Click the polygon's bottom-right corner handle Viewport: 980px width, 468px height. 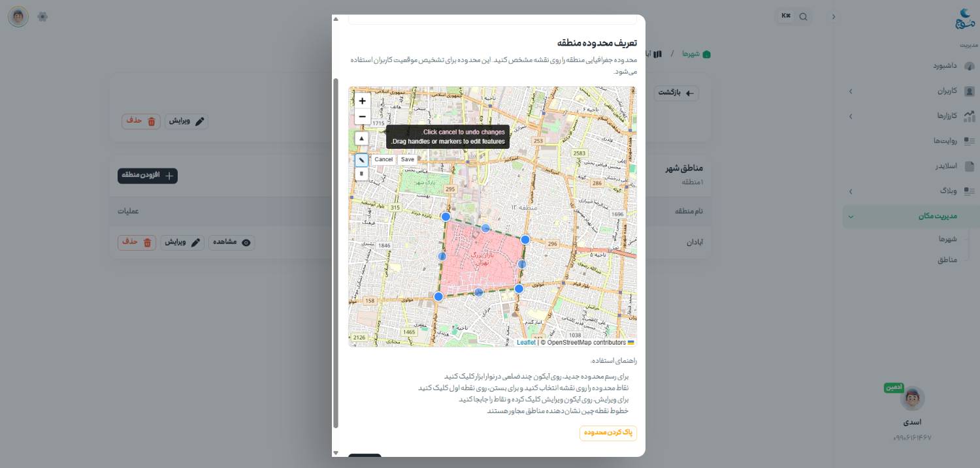(519, 289)
